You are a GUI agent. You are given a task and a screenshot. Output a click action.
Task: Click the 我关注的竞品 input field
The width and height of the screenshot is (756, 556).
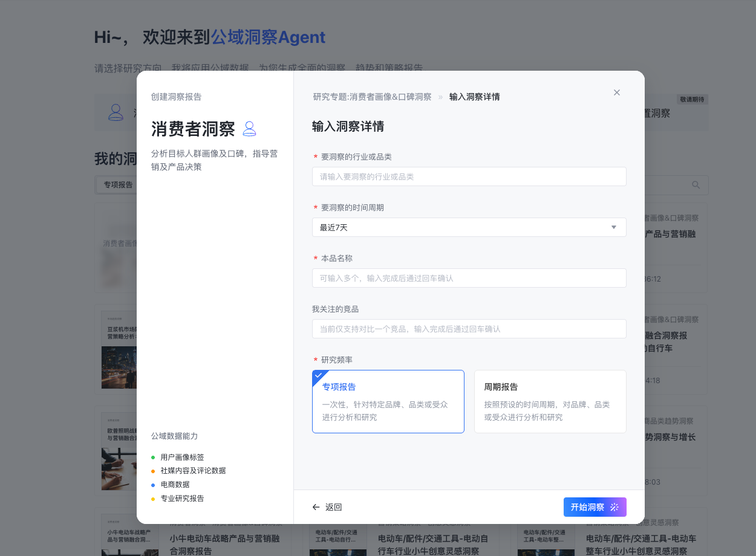click(469, 329)
